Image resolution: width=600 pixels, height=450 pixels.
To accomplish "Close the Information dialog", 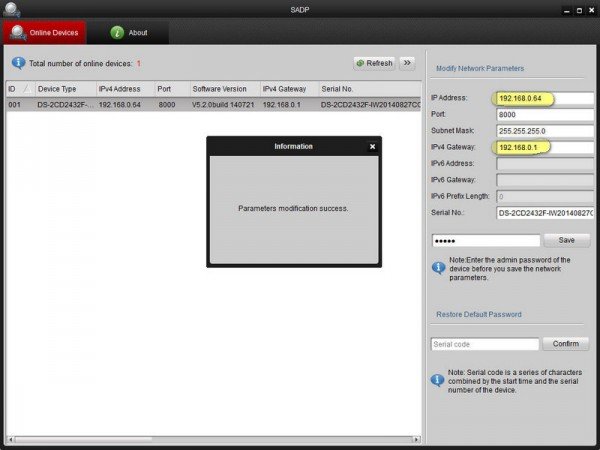I will 372,147.
